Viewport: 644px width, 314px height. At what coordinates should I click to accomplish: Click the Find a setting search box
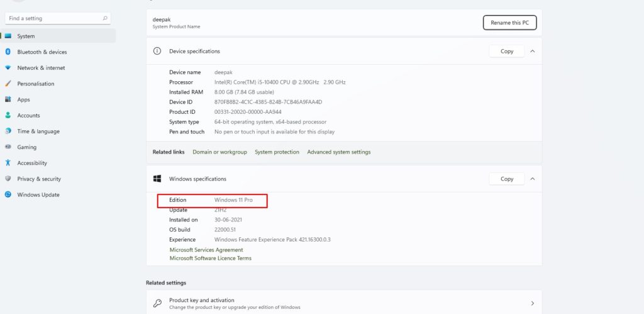coord(58,18)
